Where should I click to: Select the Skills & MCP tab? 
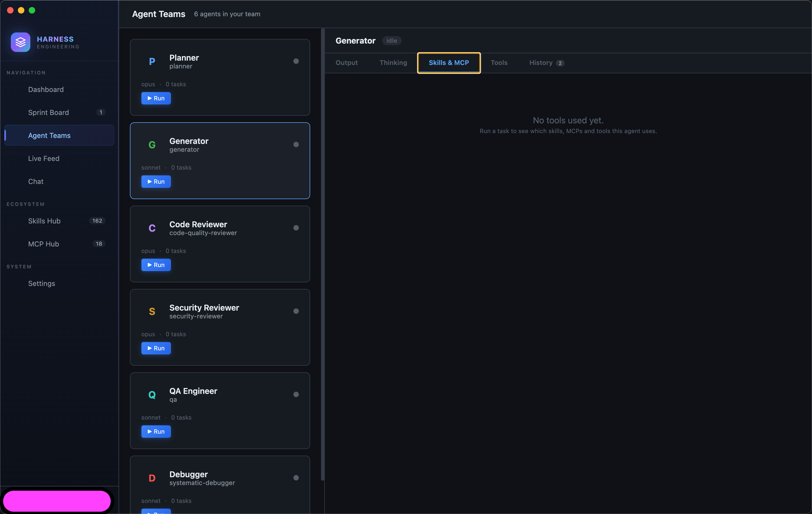point(449,63)
